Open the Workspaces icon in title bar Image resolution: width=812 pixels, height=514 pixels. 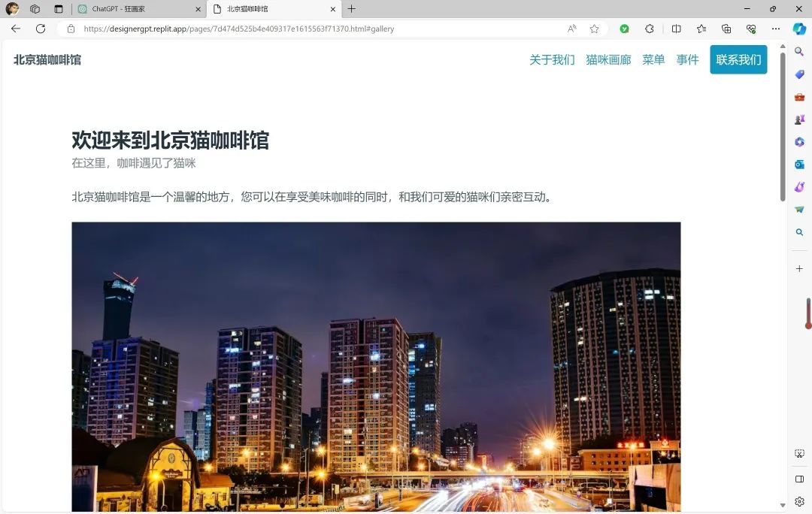point(35,9)
